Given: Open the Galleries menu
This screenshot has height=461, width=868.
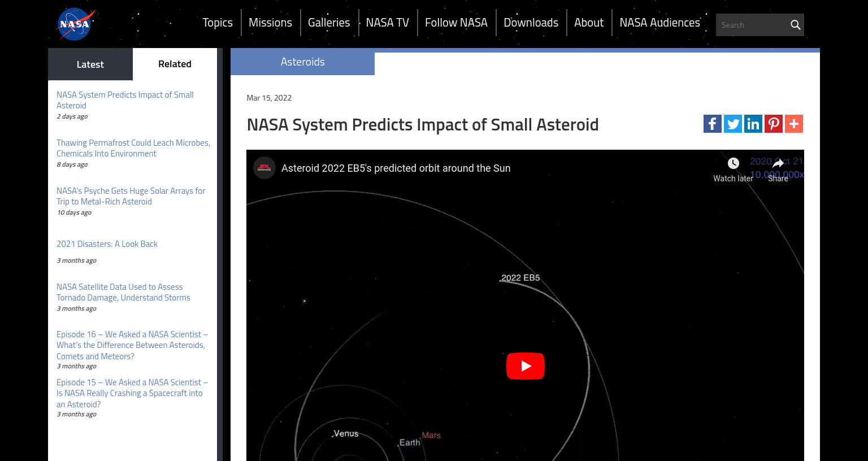Looking at the screenshot, I should 329,23.
